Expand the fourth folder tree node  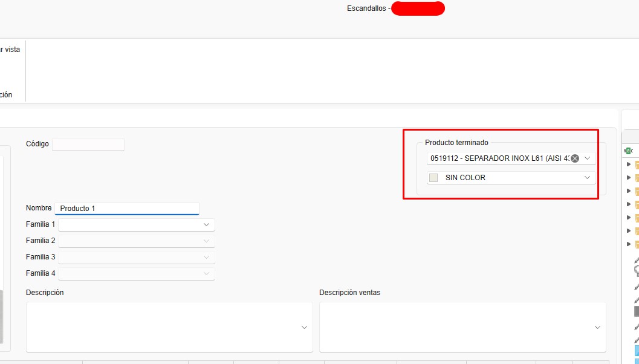[x=629, y=204]
